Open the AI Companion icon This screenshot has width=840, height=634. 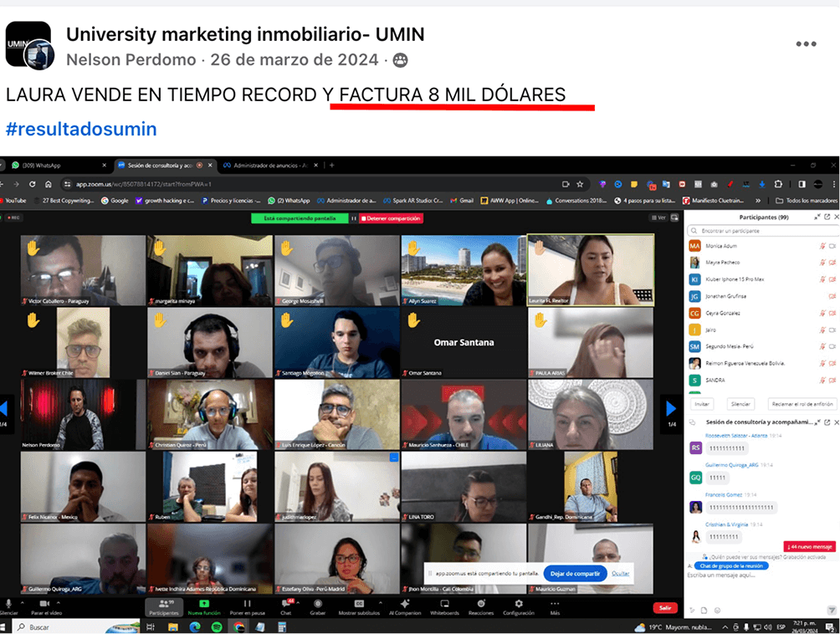tap(405, 604)
